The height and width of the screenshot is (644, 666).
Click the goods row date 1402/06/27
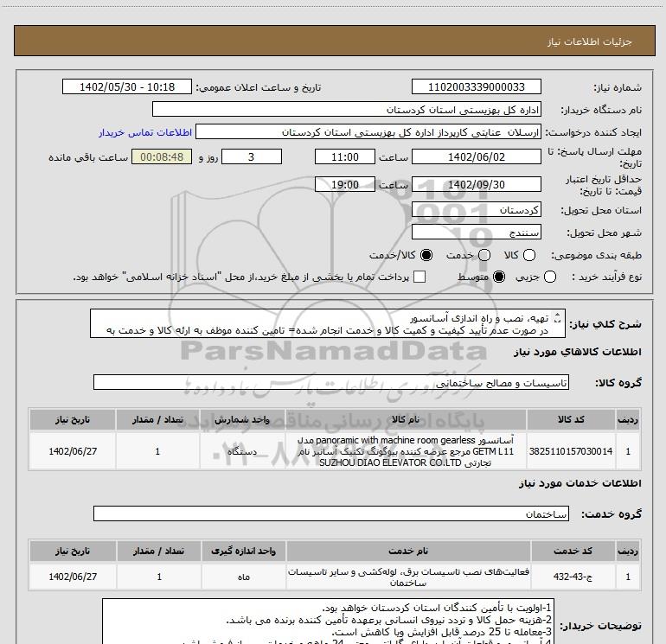(73, 451)
